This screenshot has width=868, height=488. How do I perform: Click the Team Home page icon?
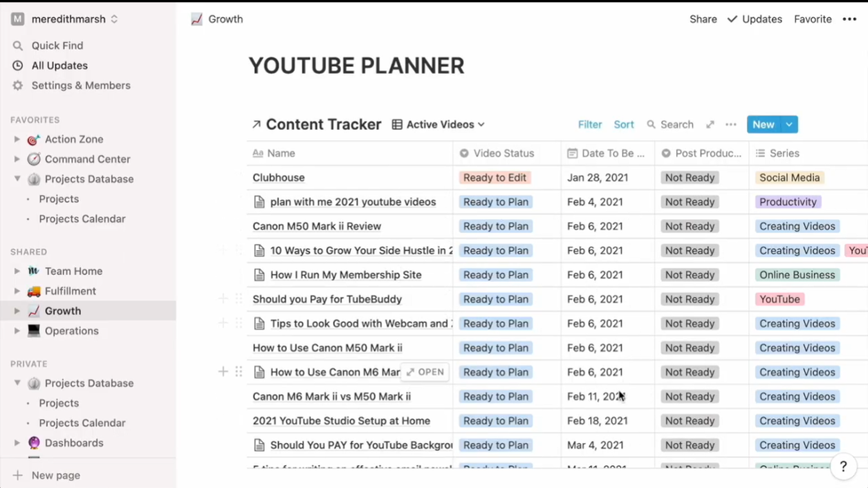(x=34, y=271)
